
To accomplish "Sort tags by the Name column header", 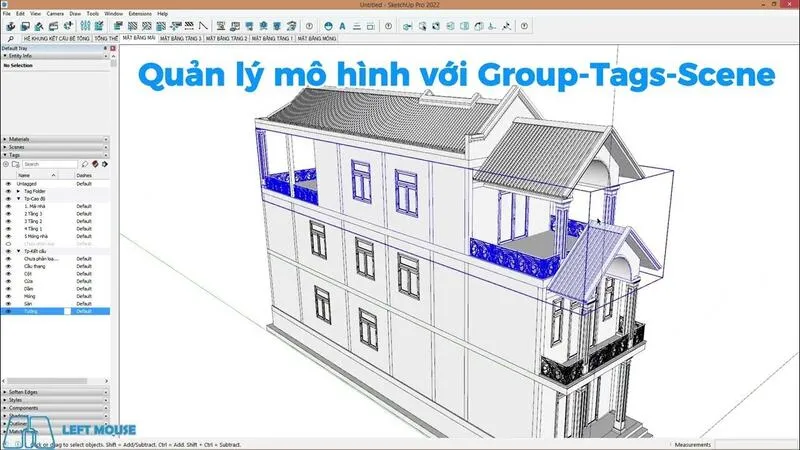I will pos(37,175).
